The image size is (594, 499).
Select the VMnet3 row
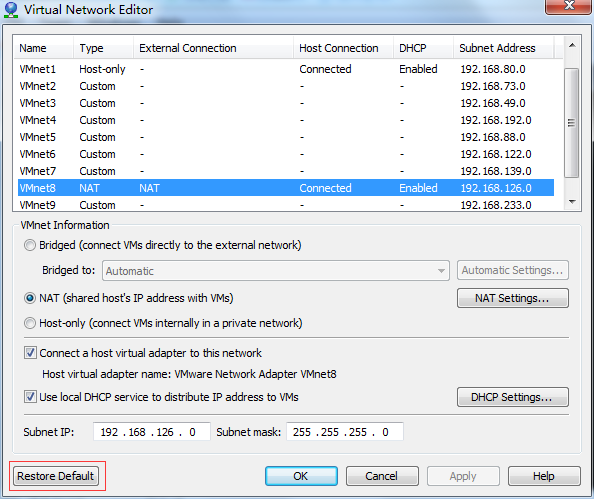286,103
